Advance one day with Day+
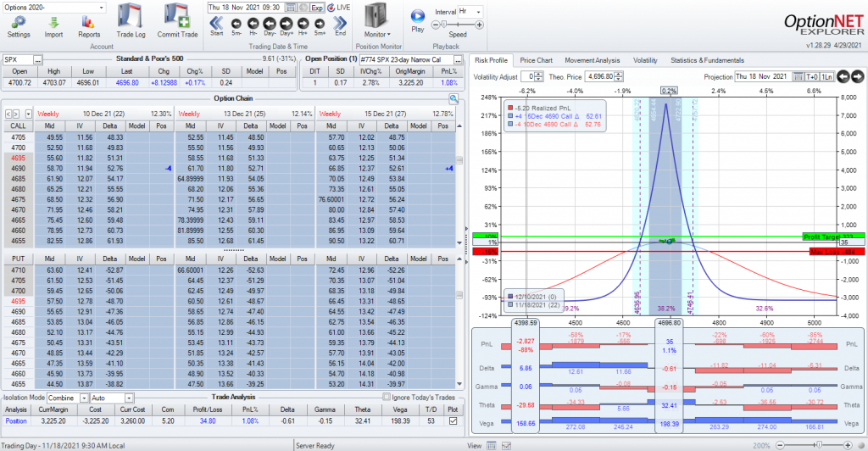Viewport: 868px width, 451px height. click(287, 23)
